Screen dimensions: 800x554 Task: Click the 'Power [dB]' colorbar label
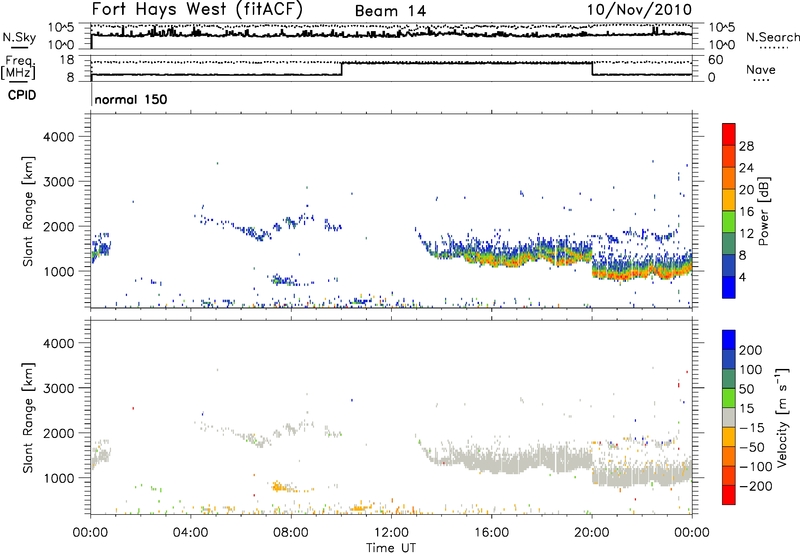[763, 211]
